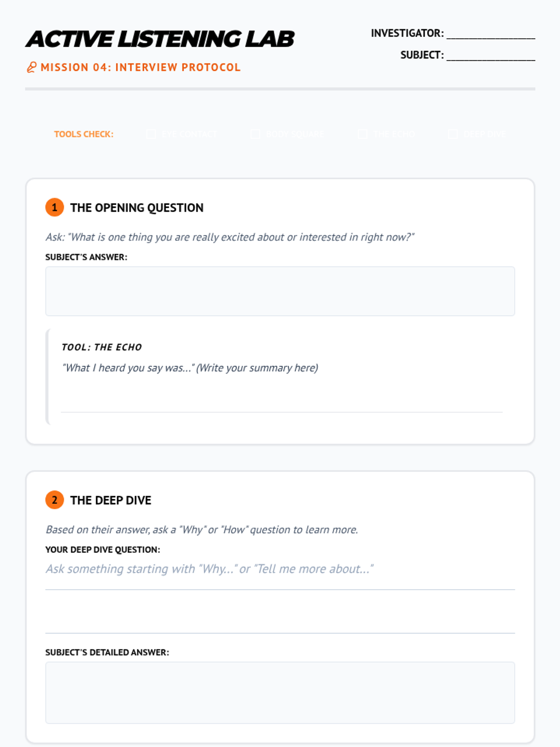Screen dimensions: 560x747
Task: Click the orange number 1 badge
Action: (x=55, y=207)
